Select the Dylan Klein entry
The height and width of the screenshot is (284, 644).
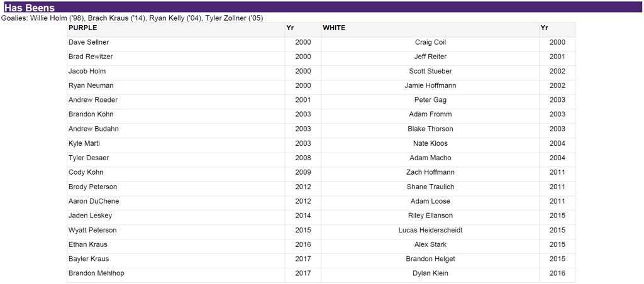coord(430,274)
